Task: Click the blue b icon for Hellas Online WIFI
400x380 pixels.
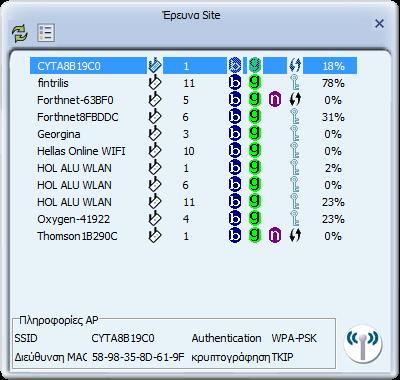Action: (235, 151)
